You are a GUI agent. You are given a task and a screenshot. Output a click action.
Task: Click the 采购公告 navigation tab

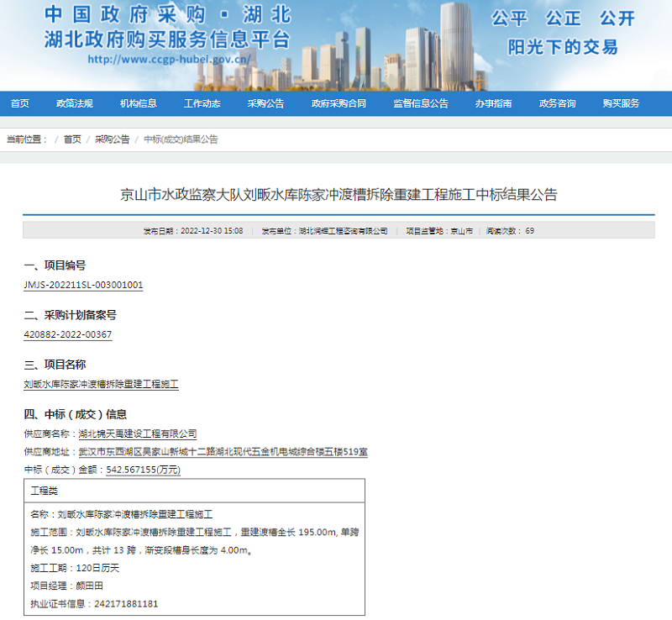coord(265,103)
